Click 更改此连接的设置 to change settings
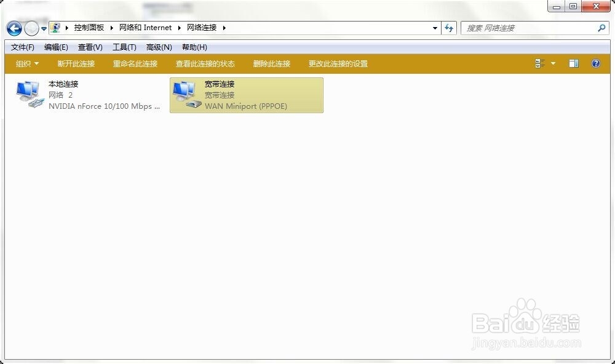This screenshot has width=615, height=364. pyautogui.click(x=336, y=63)
